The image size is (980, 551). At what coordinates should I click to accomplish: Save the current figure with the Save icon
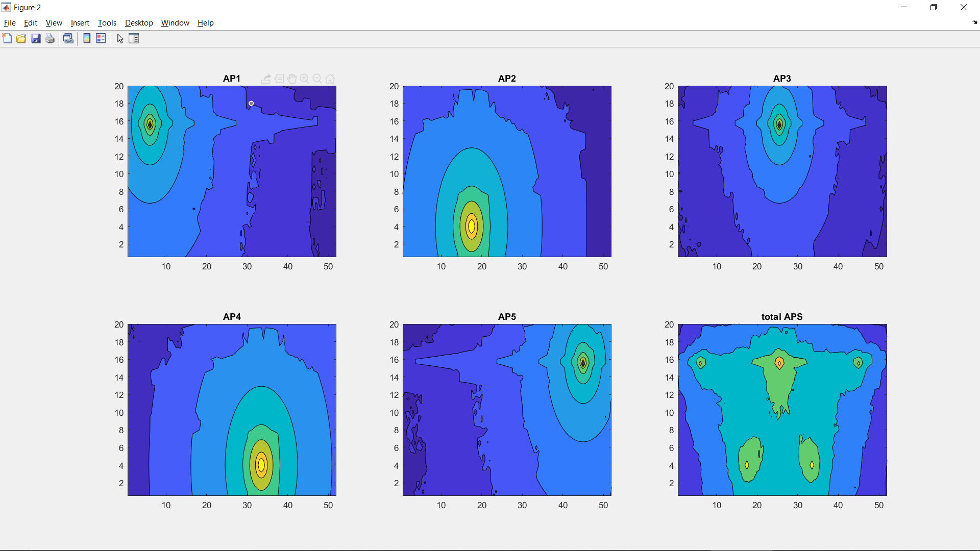point(35,38)
